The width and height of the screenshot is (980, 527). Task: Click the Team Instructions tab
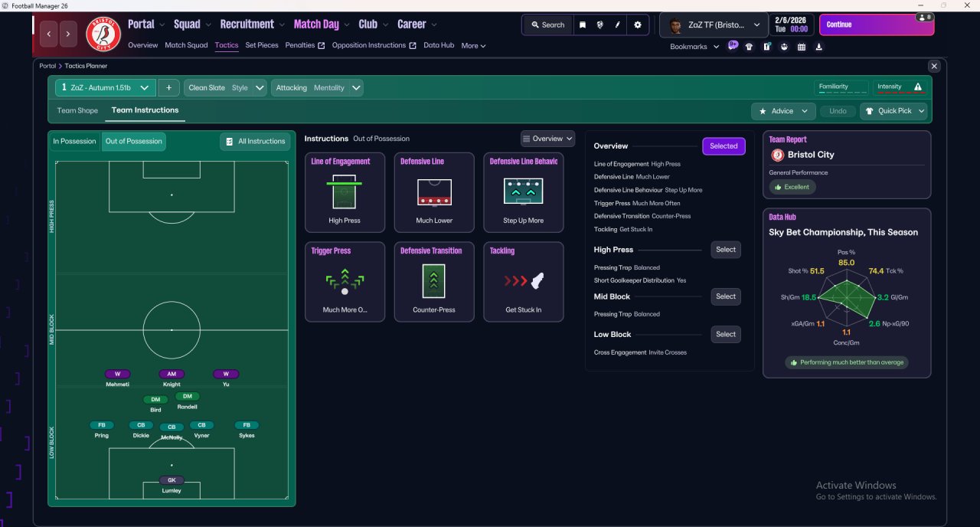tap(145, 110)
